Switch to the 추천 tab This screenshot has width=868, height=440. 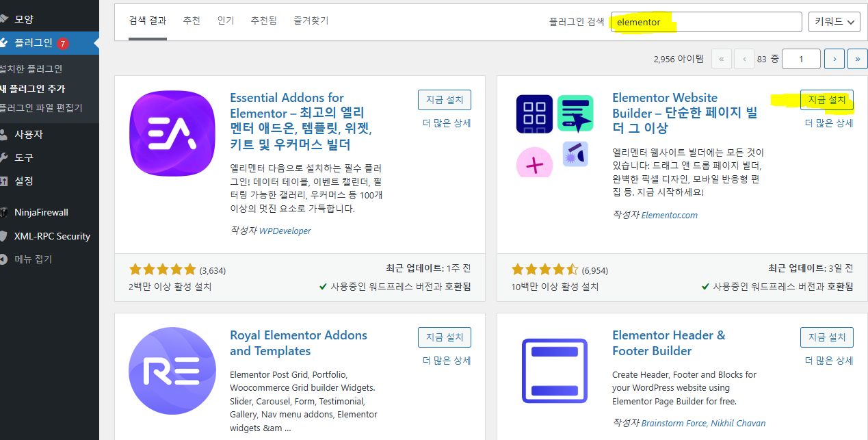coord(192,21)
